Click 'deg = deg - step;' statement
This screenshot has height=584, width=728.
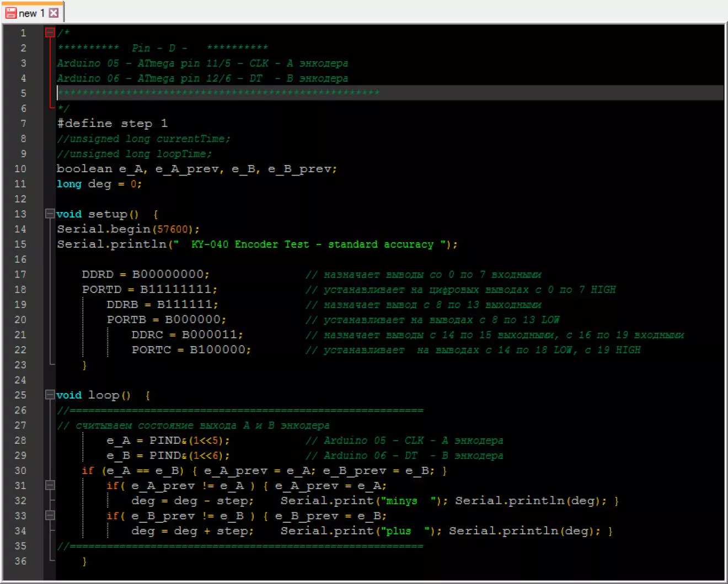click(192, 501)
